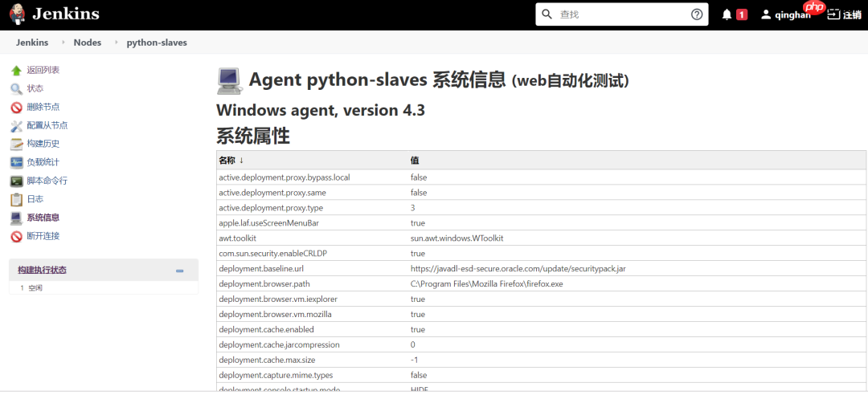Click red prohibited icon for 删除节点
The width and height of the screenshot is (868, 395).
17,108
